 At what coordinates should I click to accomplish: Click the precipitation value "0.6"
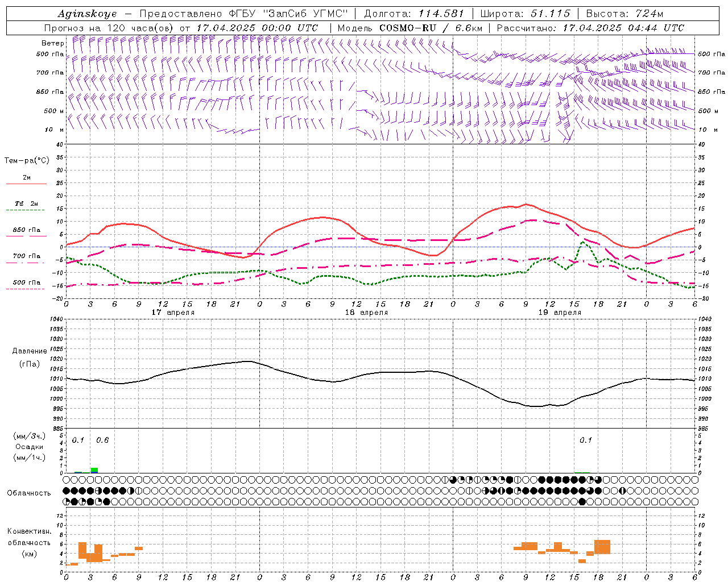[x=102, y=440]
